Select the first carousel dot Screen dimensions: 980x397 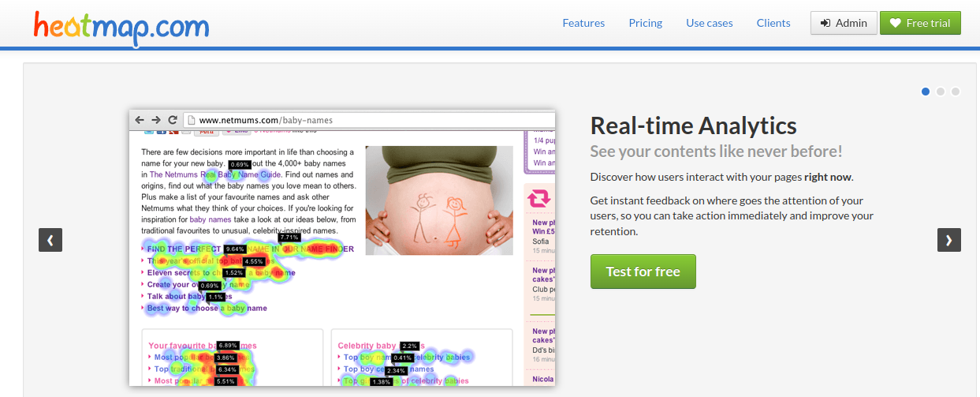(x=926, y=92)
